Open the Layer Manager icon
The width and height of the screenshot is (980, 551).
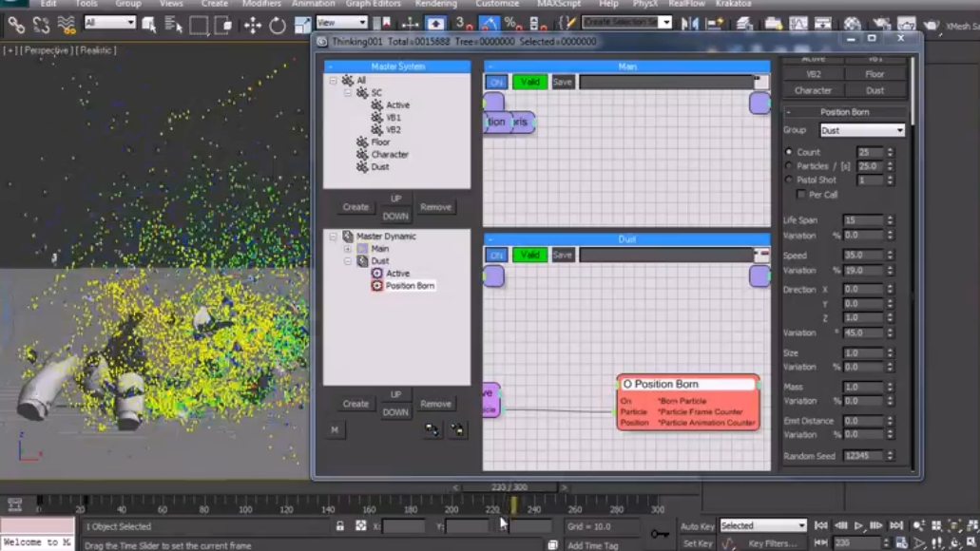pyautogui.click(x=743, y=24)
